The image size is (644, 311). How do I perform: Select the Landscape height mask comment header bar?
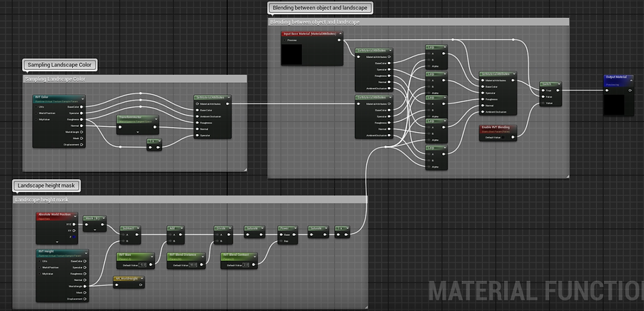190,200
